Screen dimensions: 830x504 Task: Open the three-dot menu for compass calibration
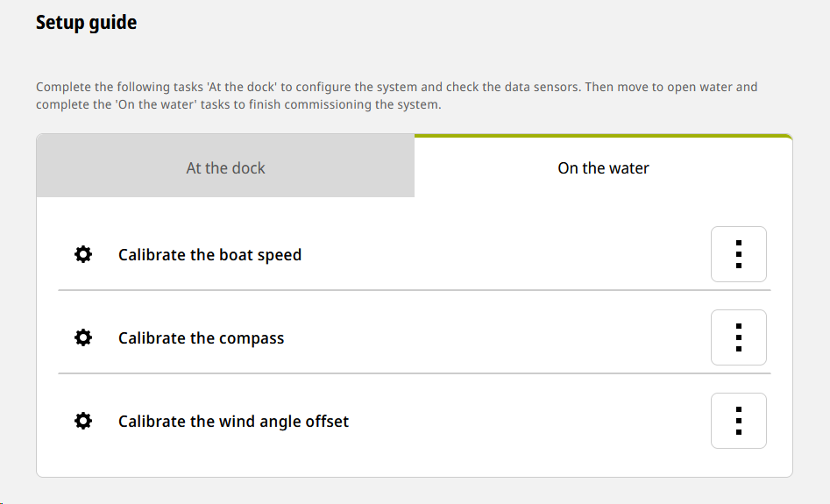(x=739, y=337)
